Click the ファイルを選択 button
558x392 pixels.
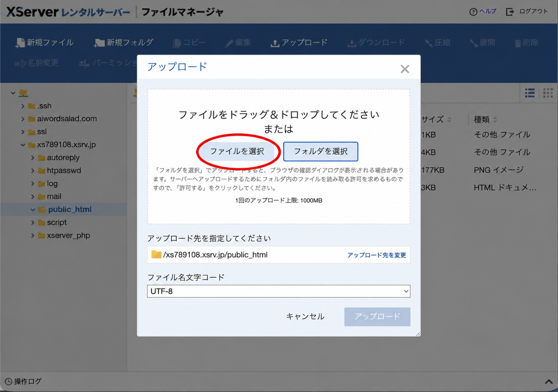coord(237,151)
